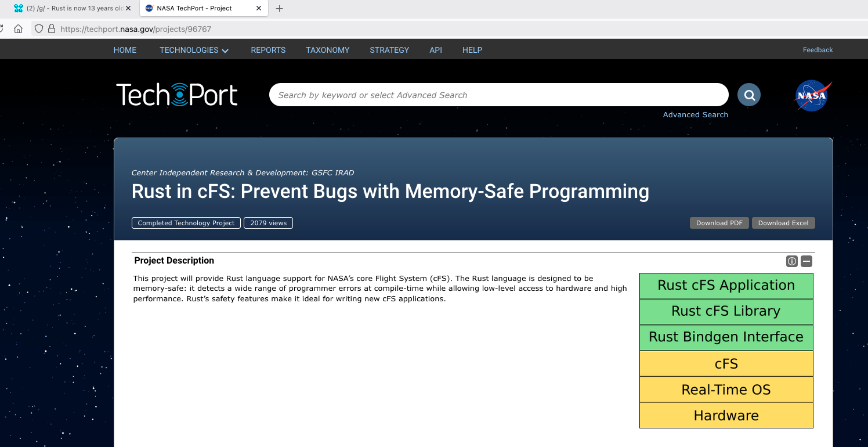Click the project description paragraph text
The height and width of the screenshot is (447, 868).
pos(380,289)
